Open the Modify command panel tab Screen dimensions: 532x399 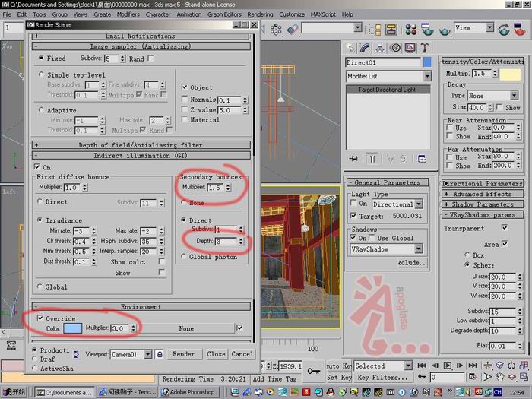[365, 48]
